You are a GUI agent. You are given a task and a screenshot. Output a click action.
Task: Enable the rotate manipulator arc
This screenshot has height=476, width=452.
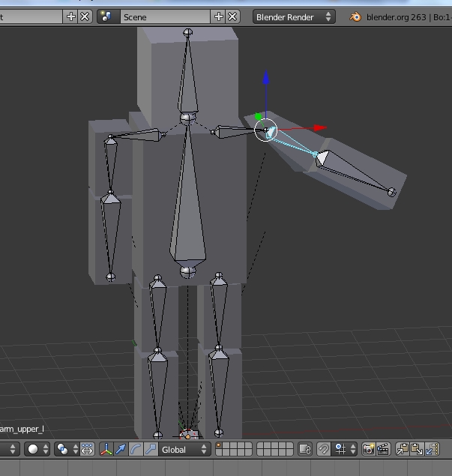(136, 449)
